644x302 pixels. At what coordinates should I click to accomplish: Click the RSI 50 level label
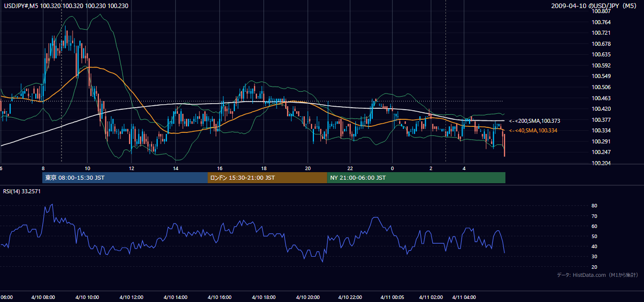click(594, 236)
